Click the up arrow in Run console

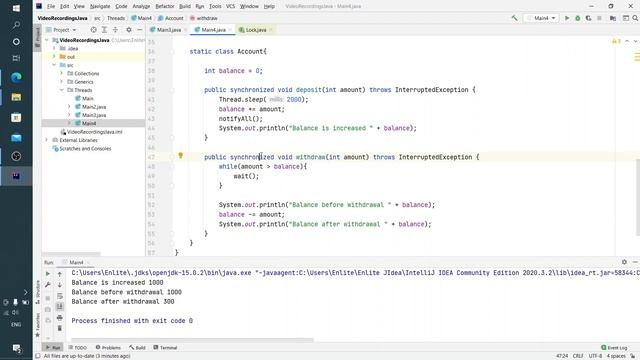pyautogui.click(x=60, y=274)
